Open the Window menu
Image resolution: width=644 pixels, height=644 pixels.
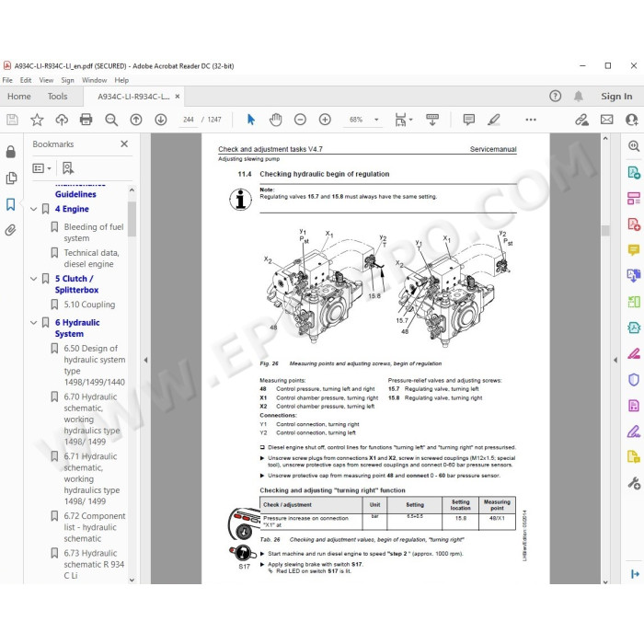(x=94, y=80)
